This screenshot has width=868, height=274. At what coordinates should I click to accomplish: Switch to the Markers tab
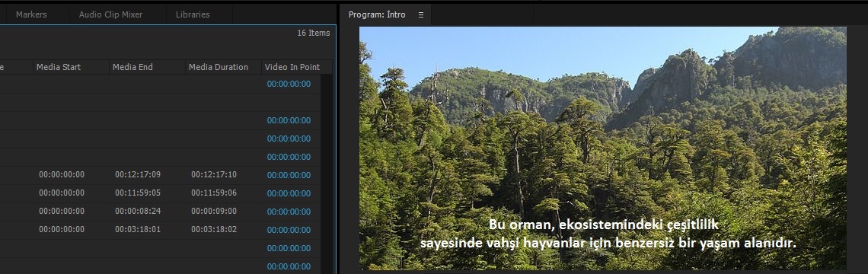click(x=31, y=15)
